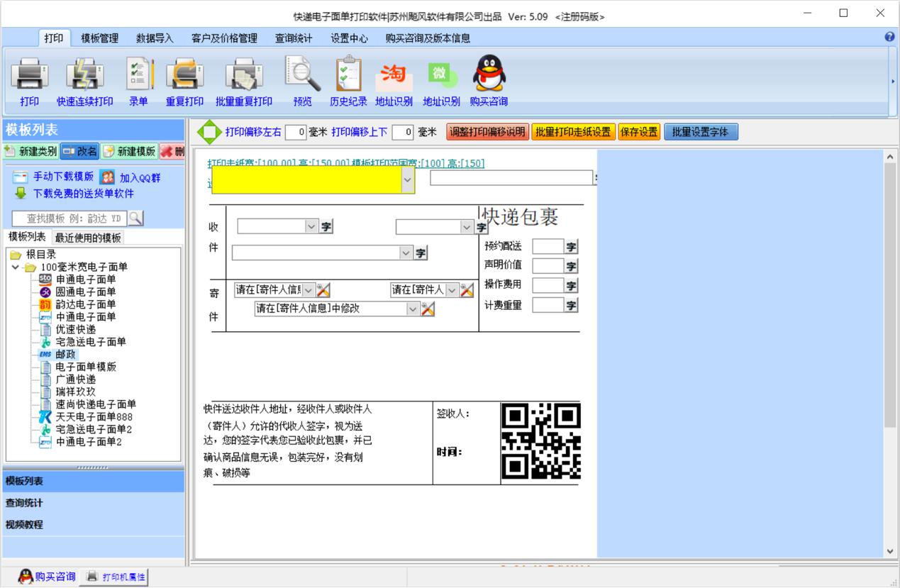Click the 批量设置字体 button
This screenshot has height=588, width=900.
[x=700, y=132]
